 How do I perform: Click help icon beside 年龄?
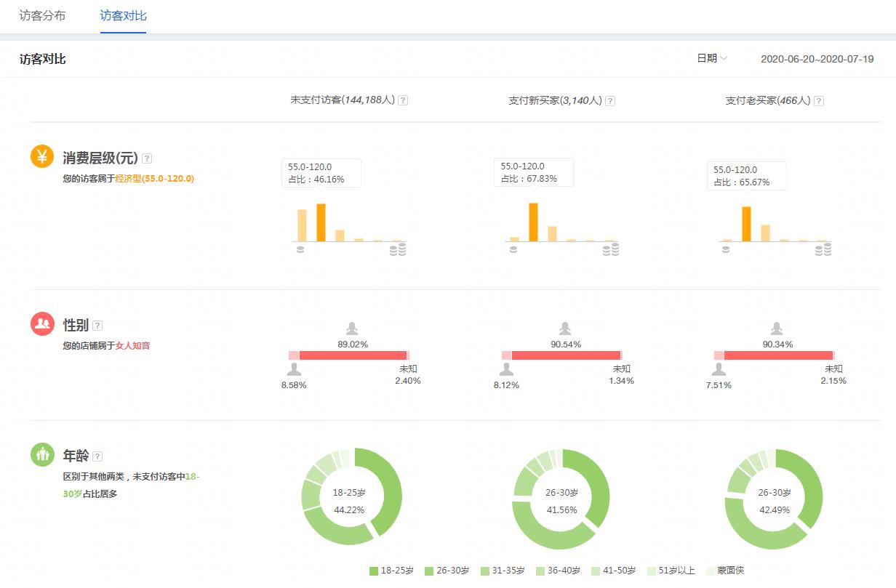click(x=97, y=456)
